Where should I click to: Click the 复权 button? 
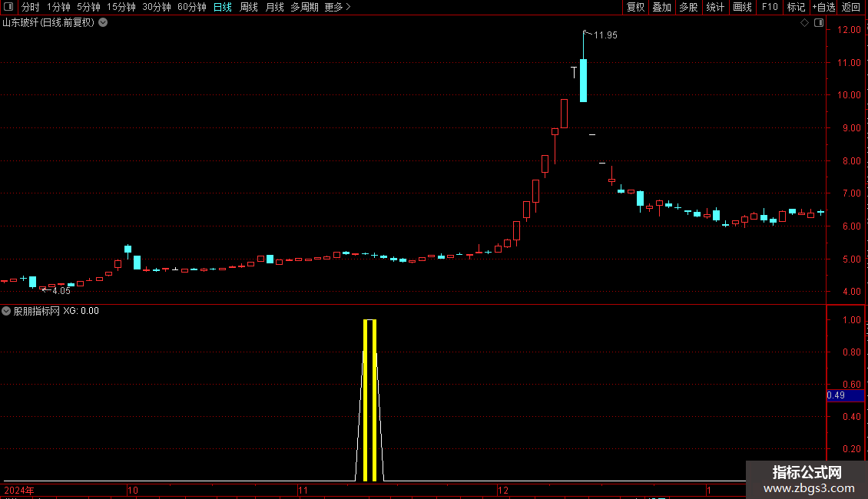click(x=635, y=7)
